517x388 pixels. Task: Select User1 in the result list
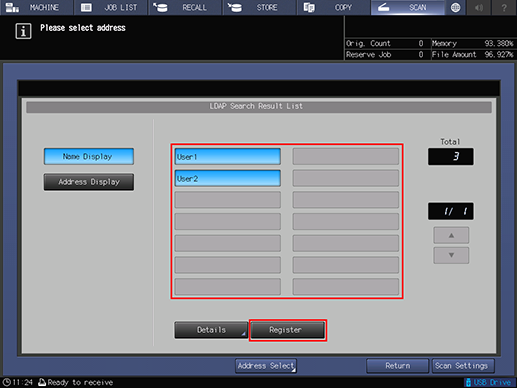(x=228, y=157)
